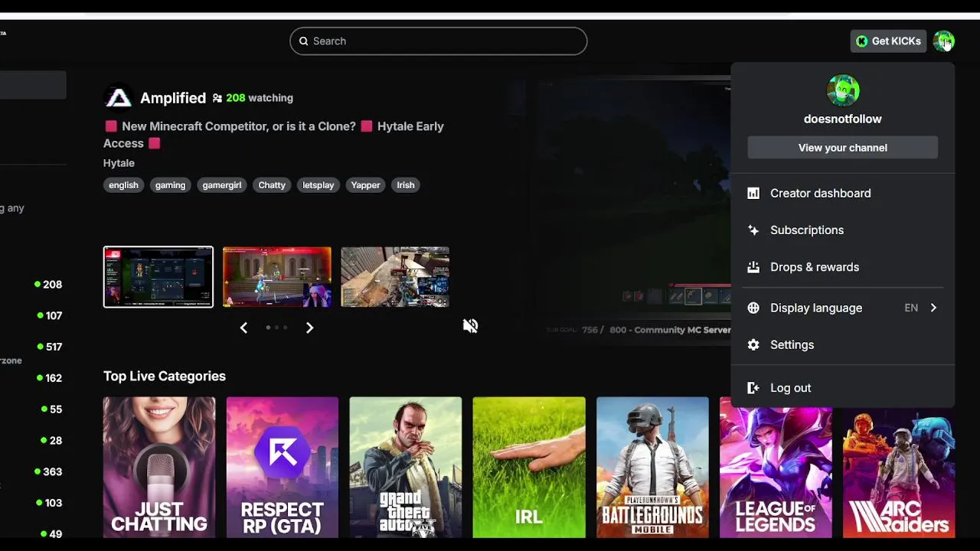Click the Creator dashboard chart icon
This screenshot has height=551, width=980.
[753, 194]
